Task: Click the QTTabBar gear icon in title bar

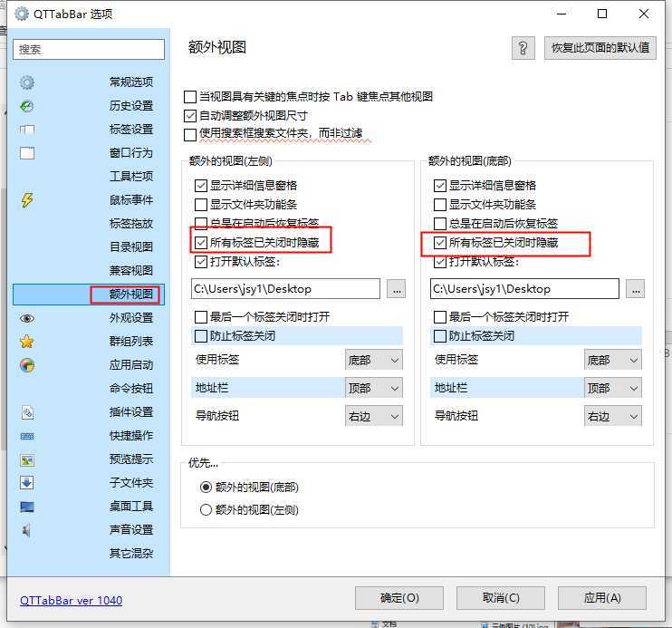Action: 22,14
